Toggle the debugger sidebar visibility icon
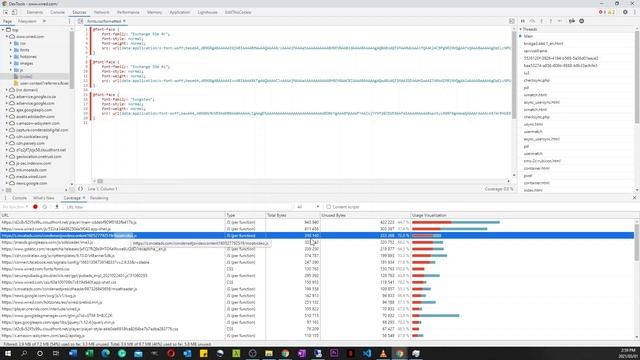The height and width of the screenshot is (360, 640). coord(511,21)
